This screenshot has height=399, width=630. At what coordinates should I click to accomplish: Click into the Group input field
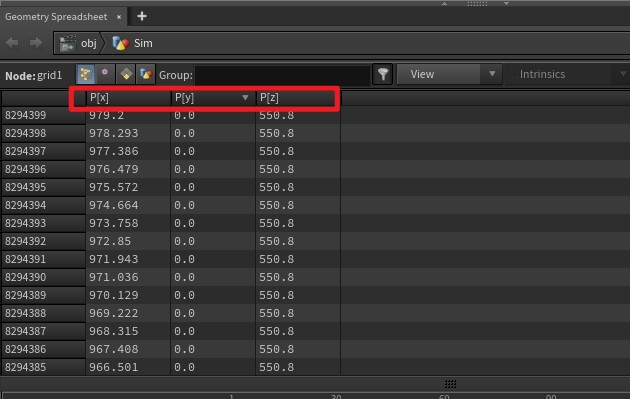tap(282, 75)
